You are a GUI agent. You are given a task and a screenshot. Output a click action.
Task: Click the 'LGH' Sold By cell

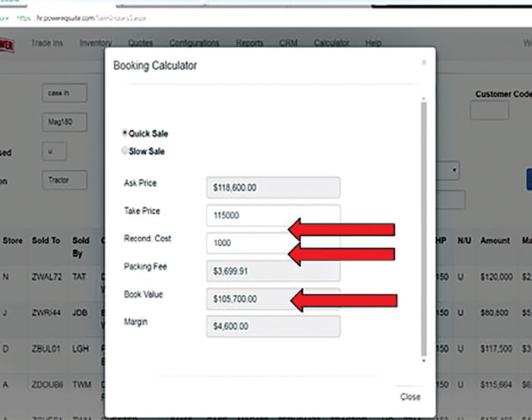click(x=81, y=349)
